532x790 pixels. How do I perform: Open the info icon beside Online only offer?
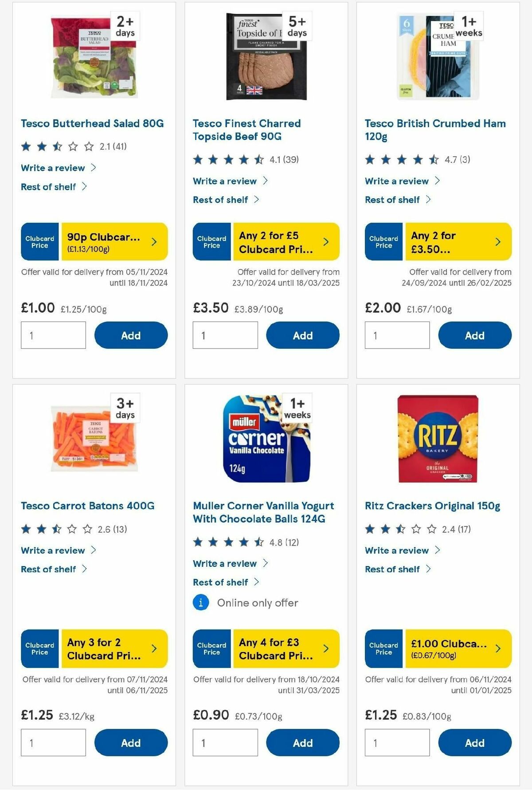coord(200,603)
